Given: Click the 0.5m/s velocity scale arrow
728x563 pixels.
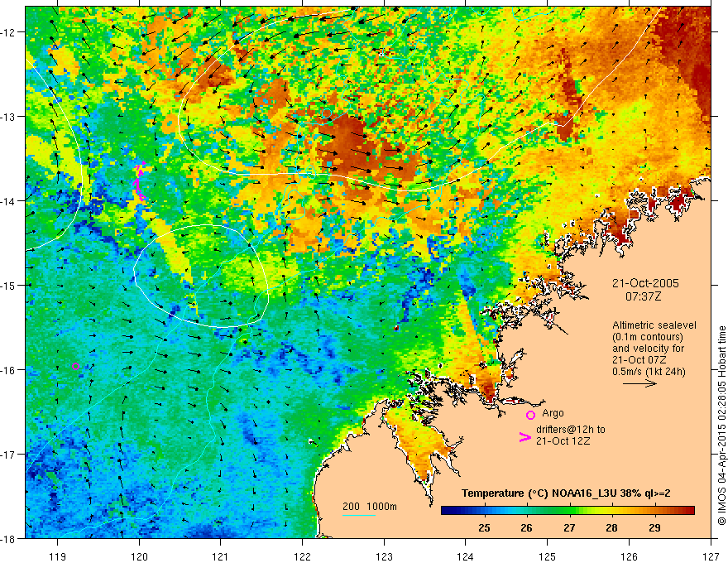Looking at the screenshot, I should pos(639,383).
